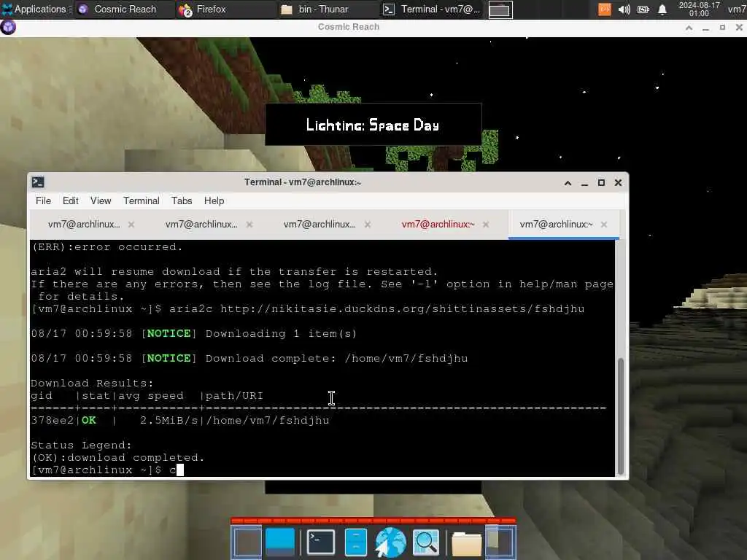Close the first terminal tab
Screen dimensions: 747x560
tap(131, 225)
